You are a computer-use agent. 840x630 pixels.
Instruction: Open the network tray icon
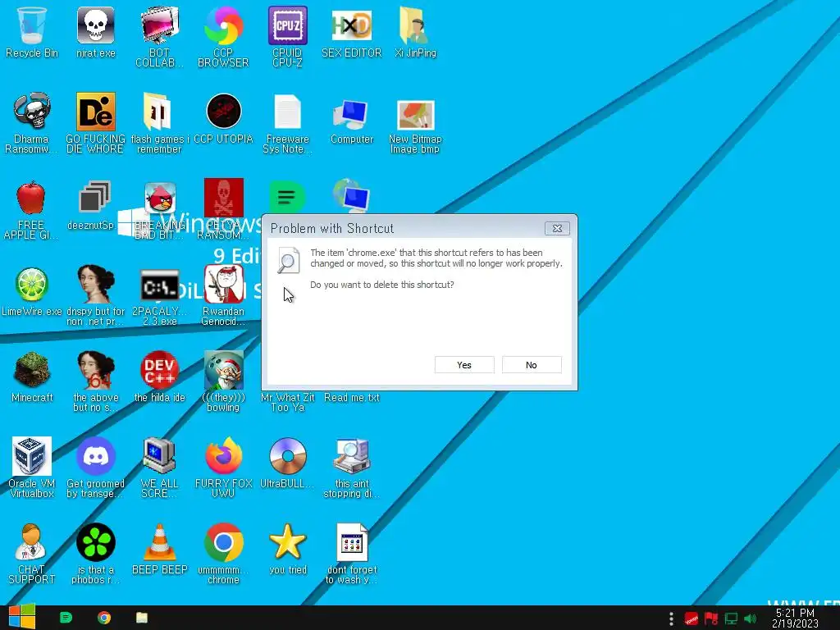coord(731,619)
